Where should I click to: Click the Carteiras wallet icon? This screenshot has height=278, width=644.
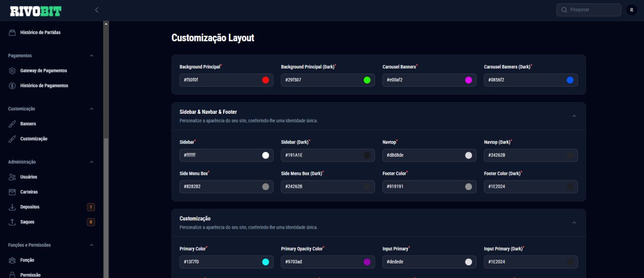pyautogui.click(x=13, y=192)
